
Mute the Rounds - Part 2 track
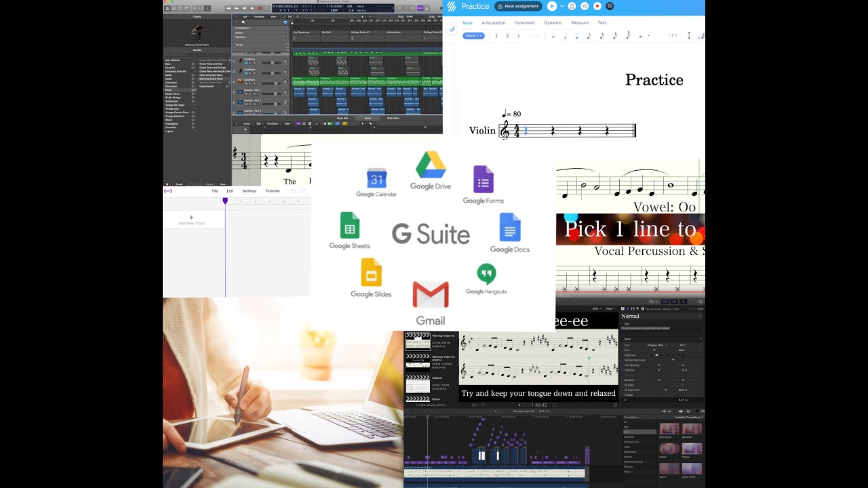[x=246, y=104]
